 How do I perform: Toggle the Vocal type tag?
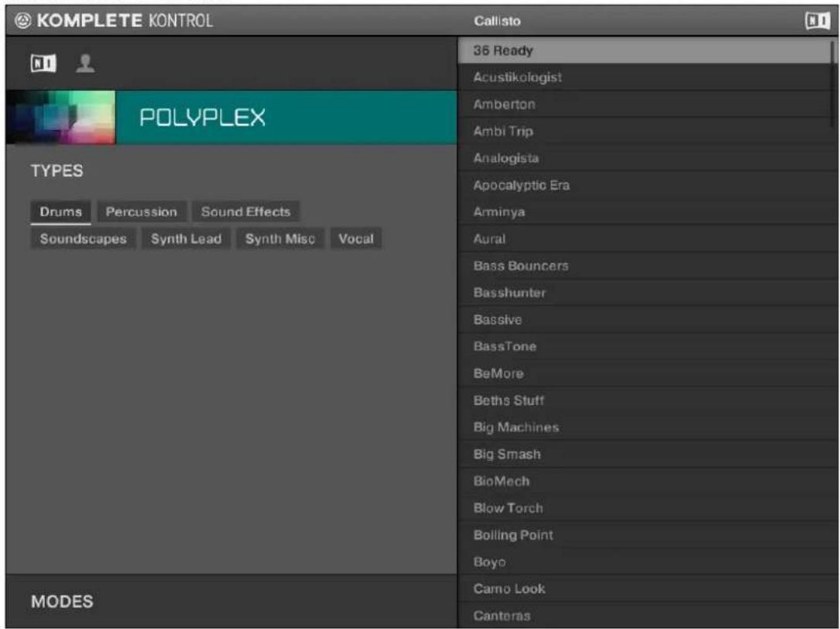pos(356,239)
